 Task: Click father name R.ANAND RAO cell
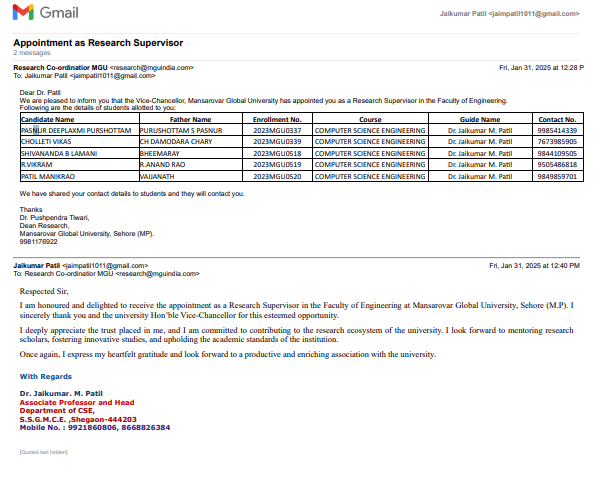pos(164,164)
